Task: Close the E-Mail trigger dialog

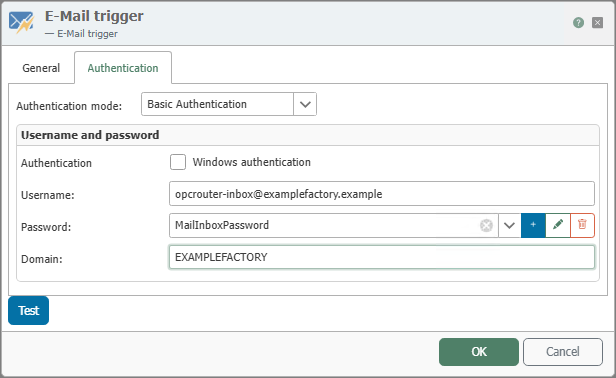Action: (x=598, y=23)
